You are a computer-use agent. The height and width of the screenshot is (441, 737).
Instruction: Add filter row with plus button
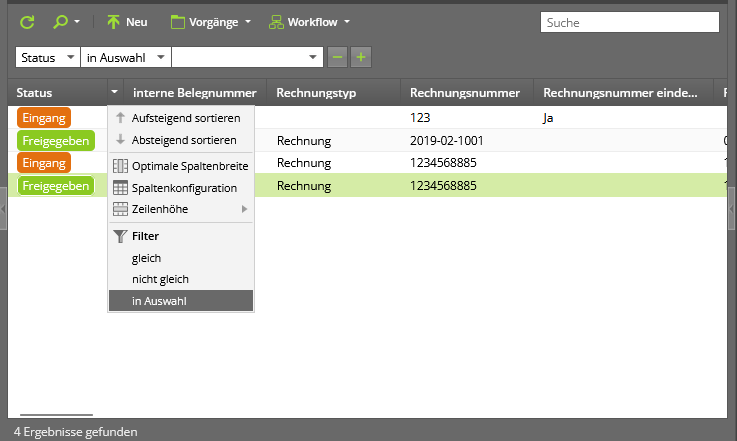[361, 57]
